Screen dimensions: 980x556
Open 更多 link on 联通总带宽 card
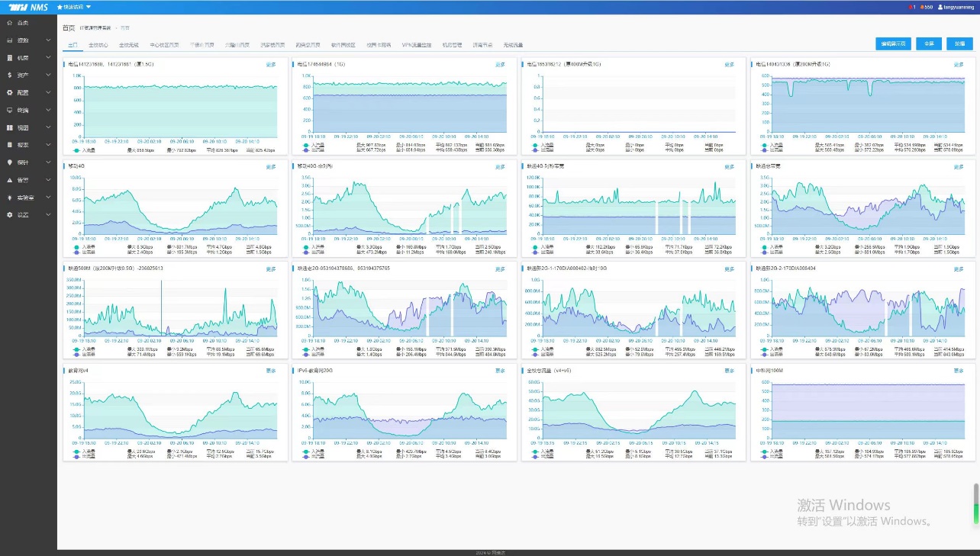click(x=959, y=166)
